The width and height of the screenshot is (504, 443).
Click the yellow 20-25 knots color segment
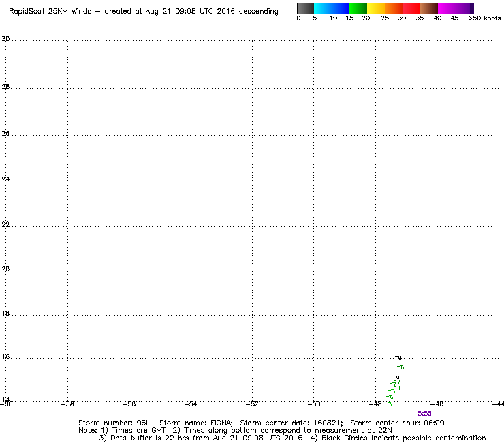tap(376, 8)
